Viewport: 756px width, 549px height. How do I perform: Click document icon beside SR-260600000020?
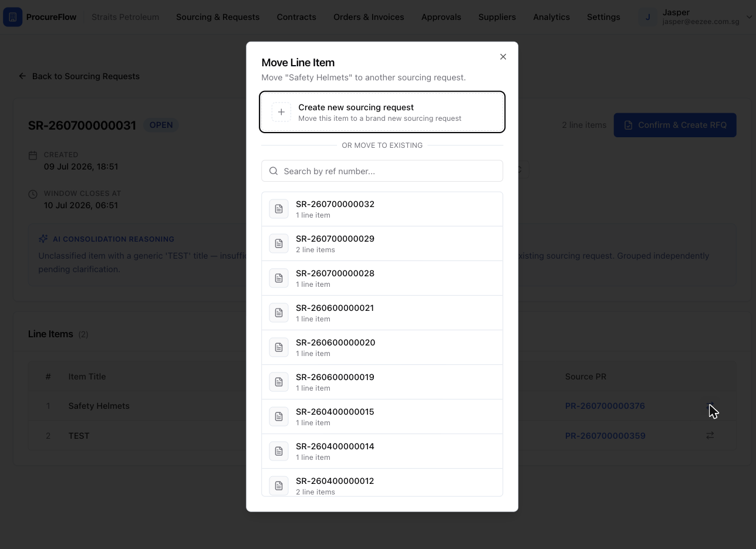(x=279, y=347)
